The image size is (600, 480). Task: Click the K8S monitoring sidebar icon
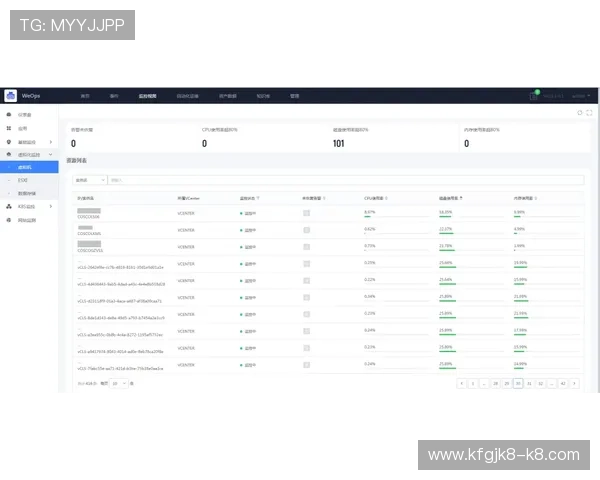point(9,206)
